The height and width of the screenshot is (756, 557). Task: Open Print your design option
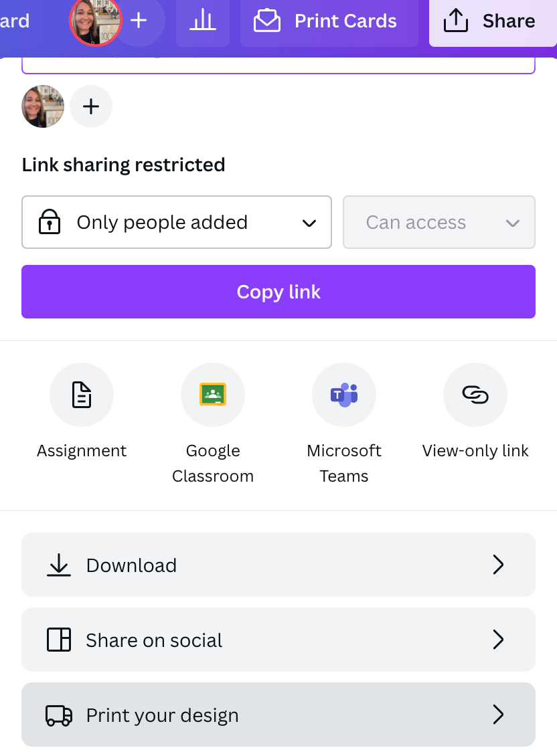click(278, 715)
